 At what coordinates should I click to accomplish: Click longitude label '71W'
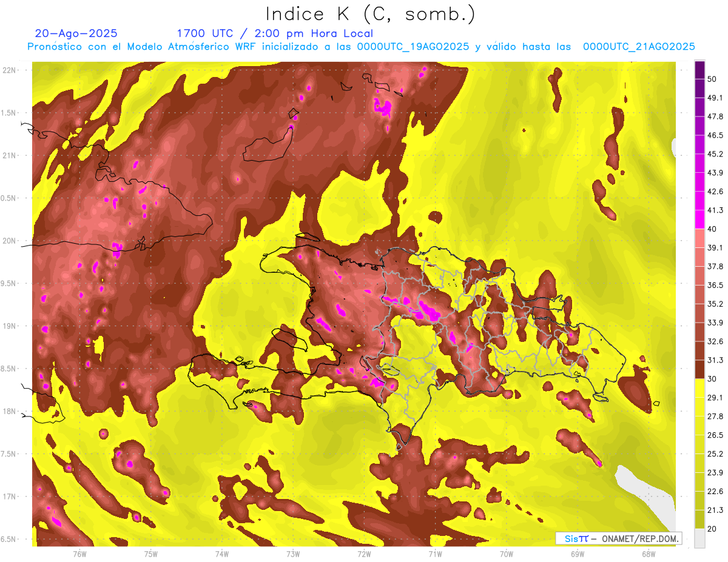(435, 554)
